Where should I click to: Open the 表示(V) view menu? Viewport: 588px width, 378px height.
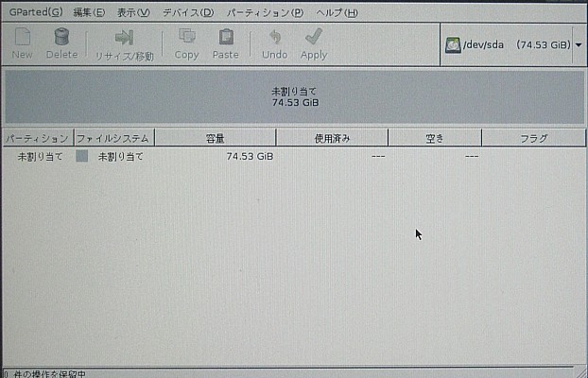pos(133,12)
